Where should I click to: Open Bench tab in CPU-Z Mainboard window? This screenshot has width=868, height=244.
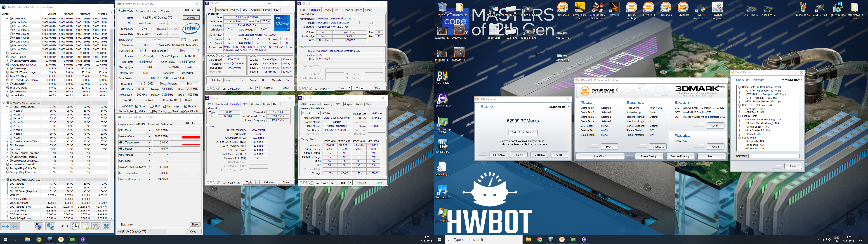coord(359,10)
